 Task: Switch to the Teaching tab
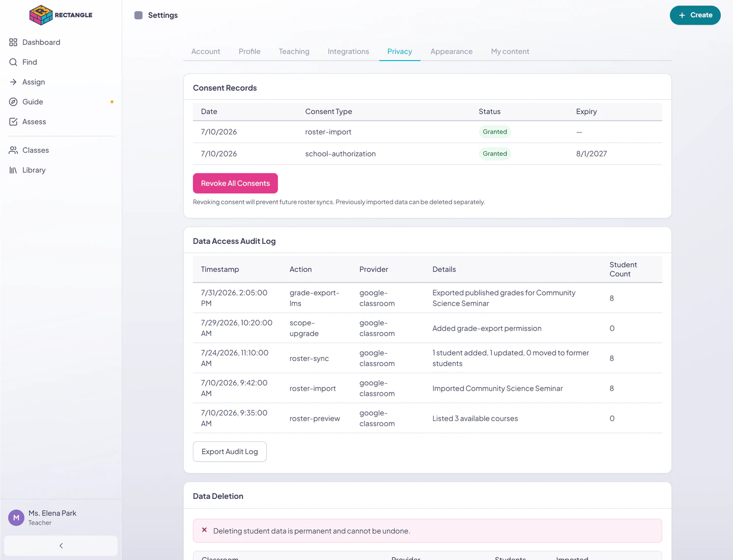(x=294, y=51)
